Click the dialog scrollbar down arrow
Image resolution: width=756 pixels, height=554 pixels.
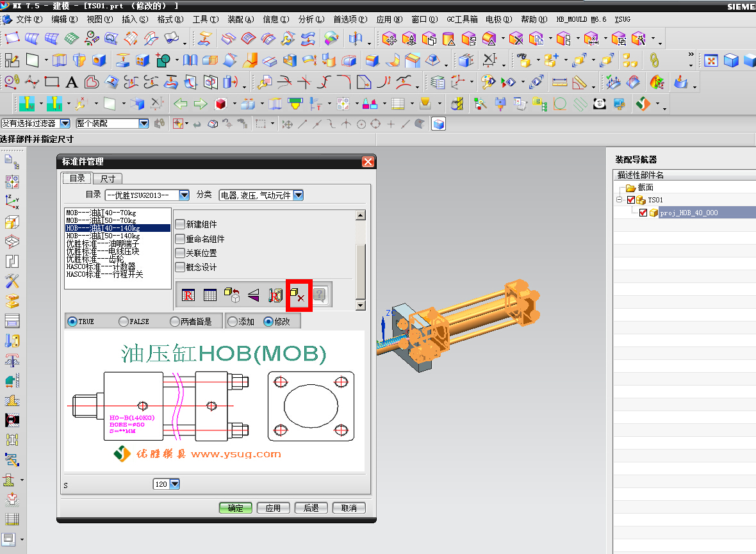point(360,306)
